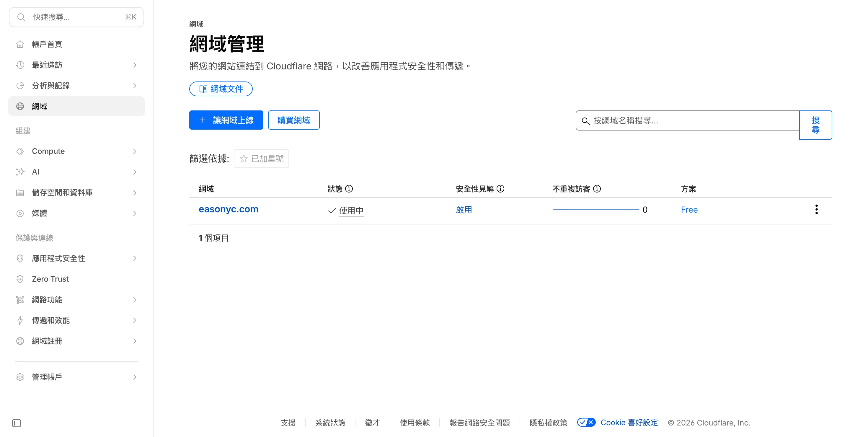The height and width of the screenshot is (437, 868).
Task: Toggle the 已加星號 starred filter
Action: coord(262,158)
